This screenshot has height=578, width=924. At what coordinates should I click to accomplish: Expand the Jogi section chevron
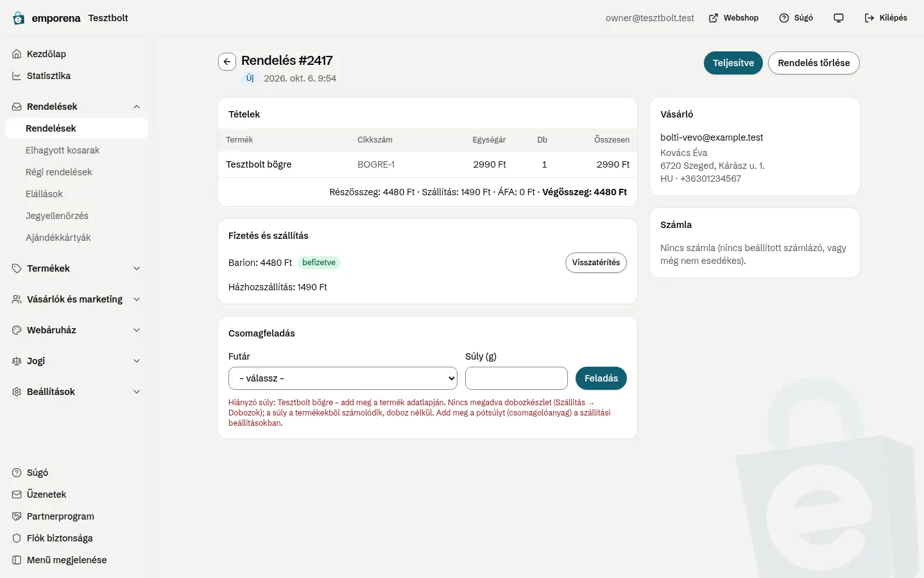pyautogui.click(x=137, y=361)
